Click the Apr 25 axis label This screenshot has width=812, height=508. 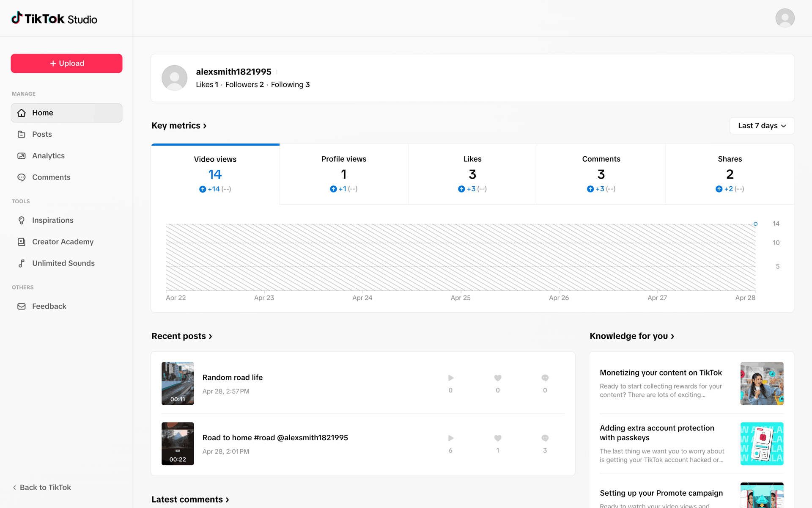[x=461, y=298]
